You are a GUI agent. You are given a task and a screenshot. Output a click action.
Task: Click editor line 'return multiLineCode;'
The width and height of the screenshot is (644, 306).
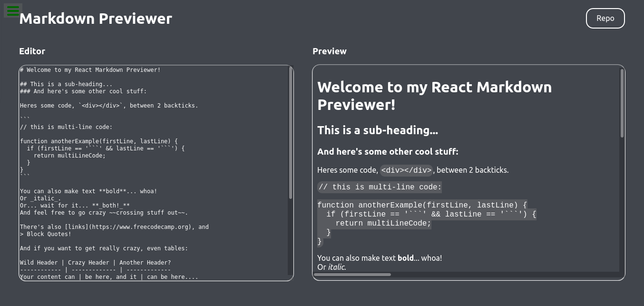[x=69, y=156]
